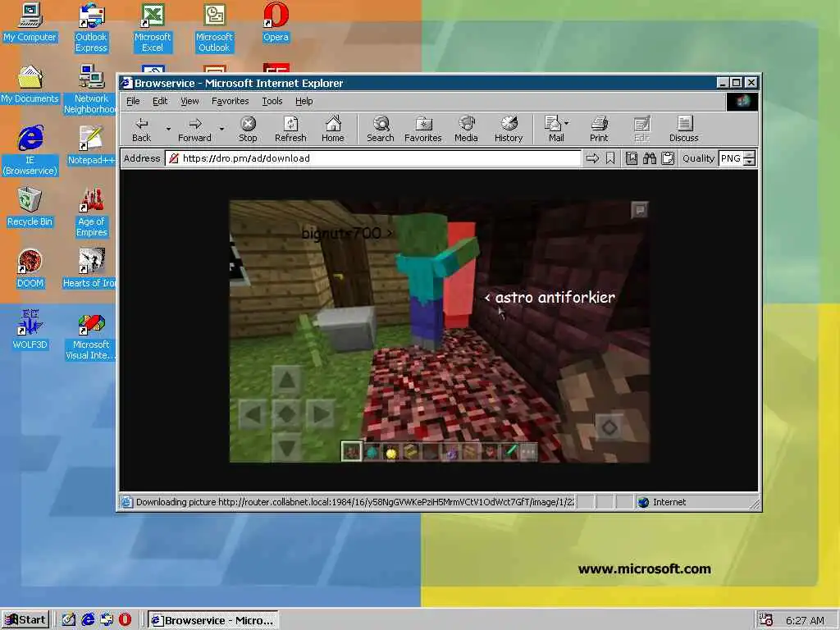The width and height of the screenshot is (840, 630).
Task: Open hotbar three-dots inventory button
Action: coord(528,452)
